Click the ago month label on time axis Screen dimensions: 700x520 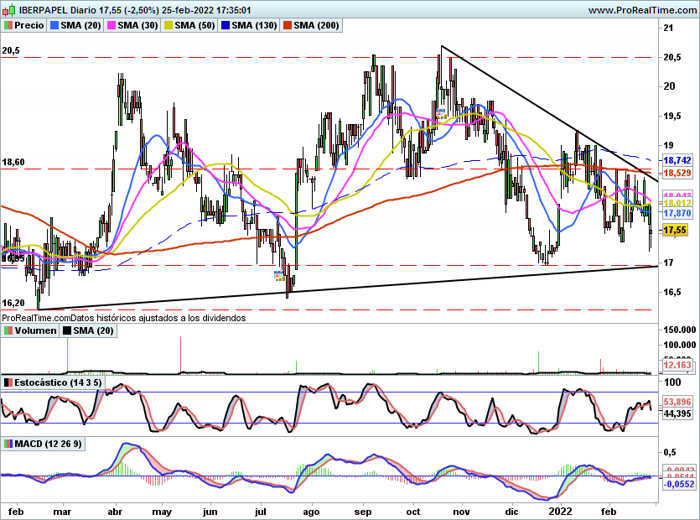311,512
